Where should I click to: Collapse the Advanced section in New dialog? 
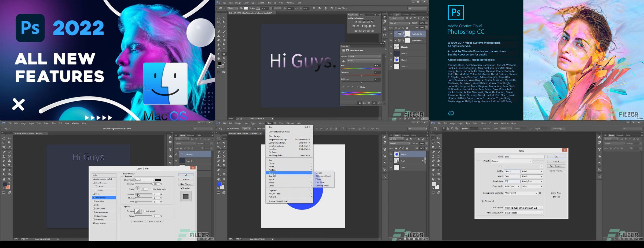[482, 201]
